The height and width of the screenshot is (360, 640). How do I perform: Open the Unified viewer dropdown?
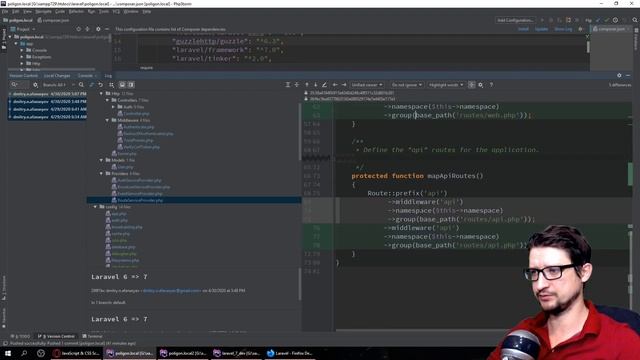[367, 84]
